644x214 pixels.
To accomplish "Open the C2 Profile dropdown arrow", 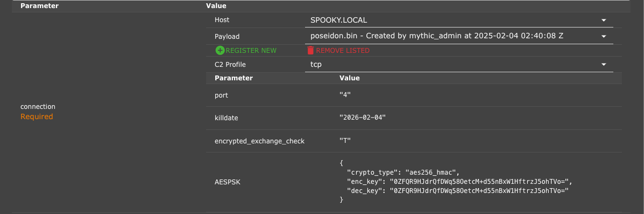I will pos(604,65).
